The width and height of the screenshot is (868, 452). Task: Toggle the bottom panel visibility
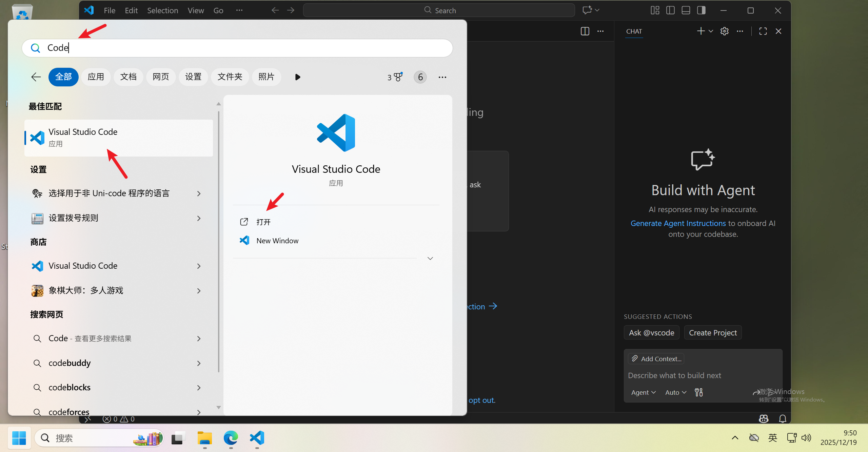[686, 11]
